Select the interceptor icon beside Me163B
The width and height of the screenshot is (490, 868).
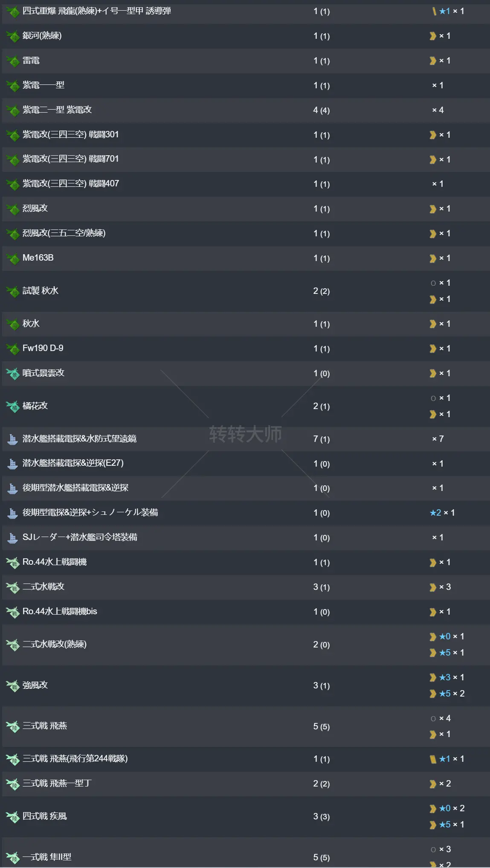coord(13,258)
